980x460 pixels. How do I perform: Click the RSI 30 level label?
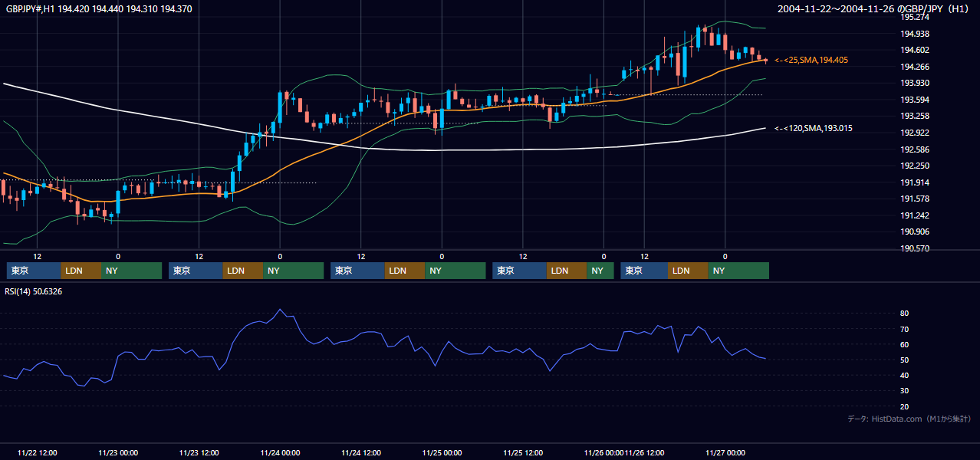905,391
